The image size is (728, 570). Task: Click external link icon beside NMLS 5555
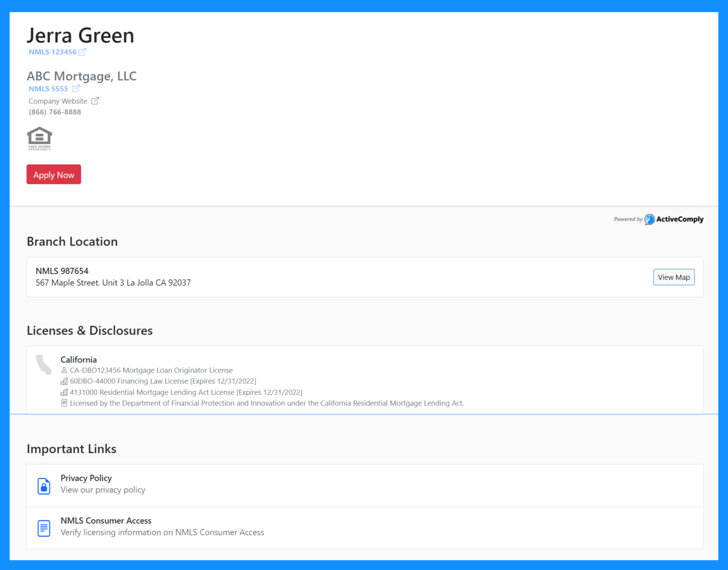(76, 88)
